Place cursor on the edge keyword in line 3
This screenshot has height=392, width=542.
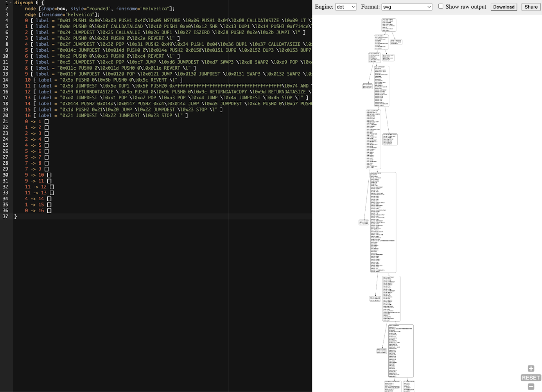(30, 14)
